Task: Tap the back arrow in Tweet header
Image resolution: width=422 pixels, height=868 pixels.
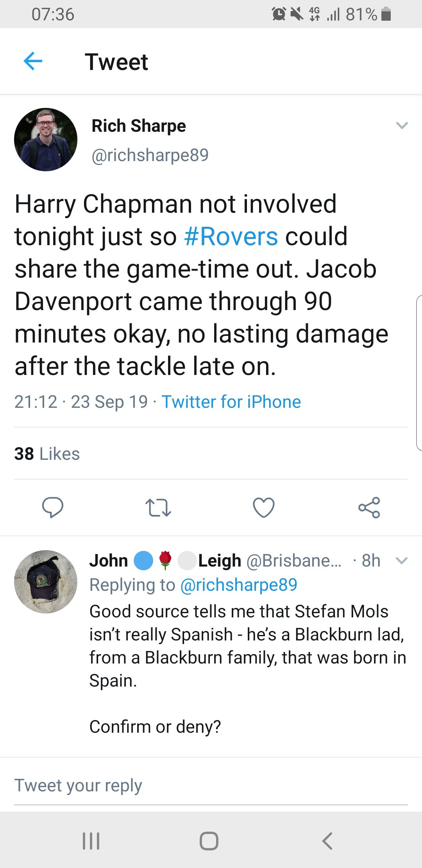Action: pos(33,61)
